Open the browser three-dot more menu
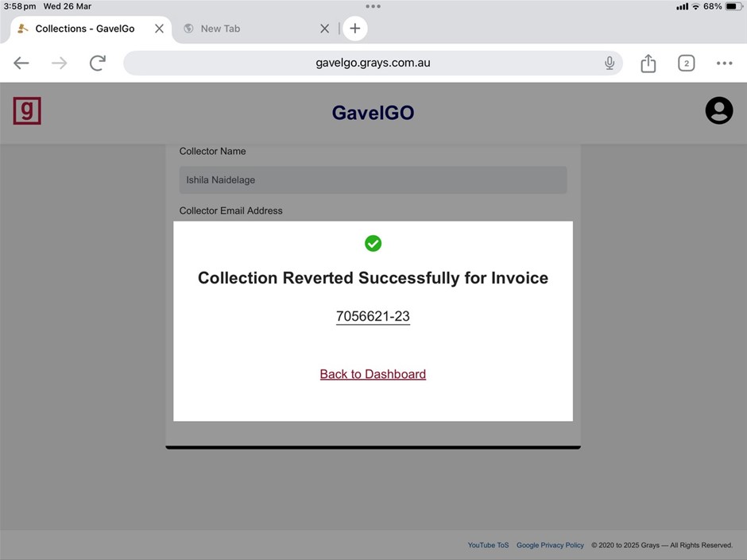This screenshot has width=747, height=560. [x=724, y=64]
